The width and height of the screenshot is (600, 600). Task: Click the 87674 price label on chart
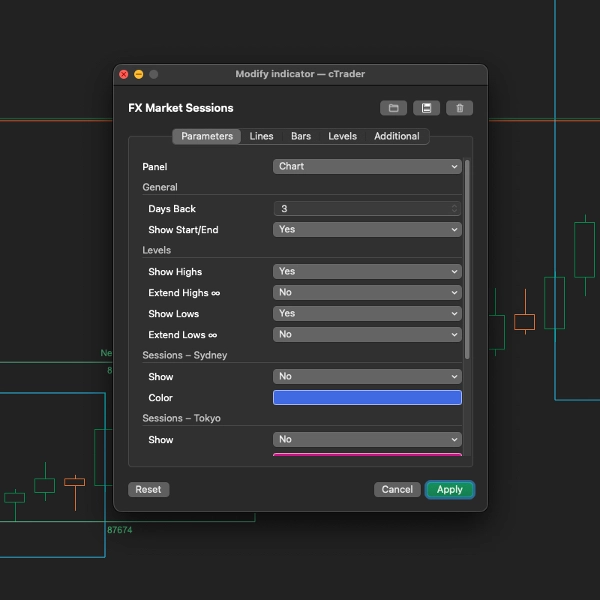pos(120,530)
